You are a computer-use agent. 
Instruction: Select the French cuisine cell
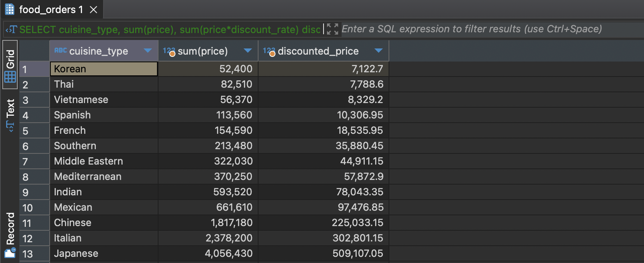104,130
